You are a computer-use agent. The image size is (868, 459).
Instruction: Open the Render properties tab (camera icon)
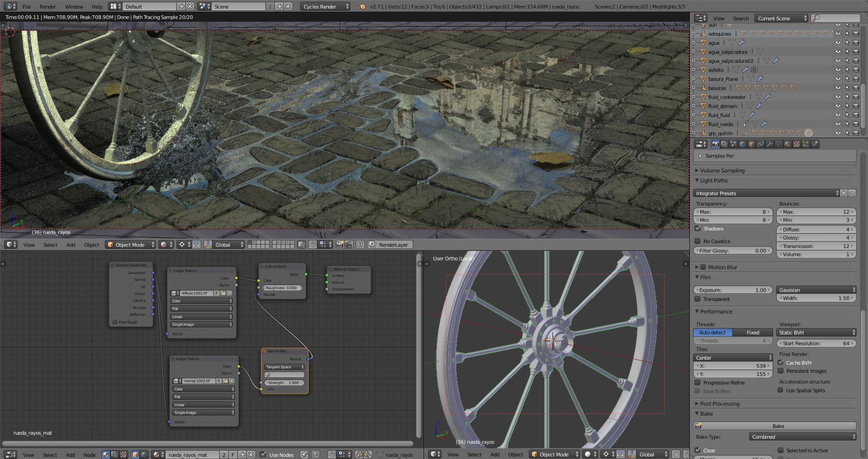[x=715, y=144]
